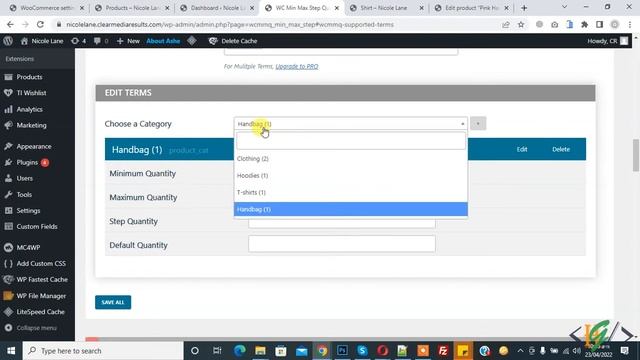Open the Windows Start menu

pos(11,351)
